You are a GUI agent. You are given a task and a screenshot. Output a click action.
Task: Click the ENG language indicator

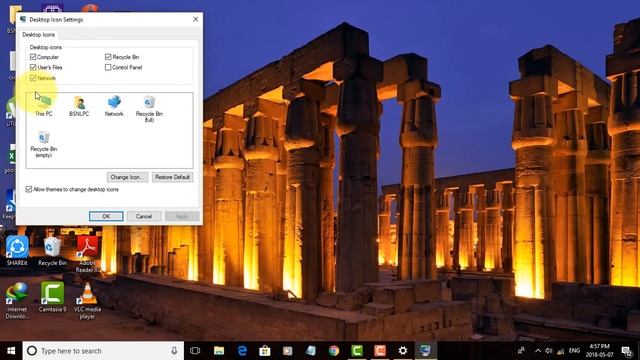click(x=574, y=351)
